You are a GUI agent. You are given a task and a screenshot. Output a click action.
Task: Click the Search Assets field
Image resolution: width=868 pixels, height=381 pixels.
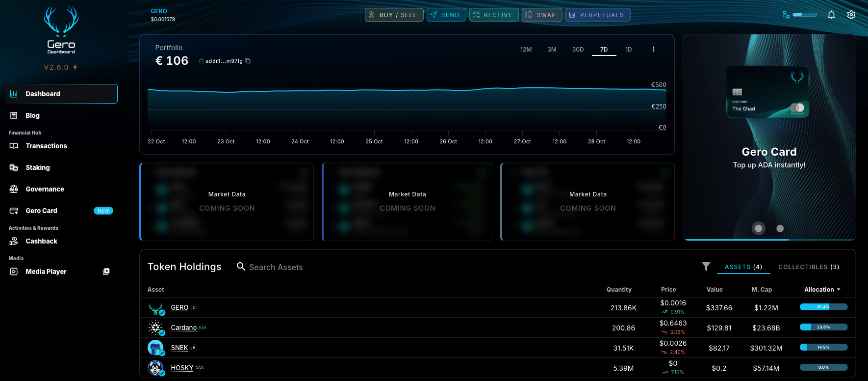click(x=276, y=267)
